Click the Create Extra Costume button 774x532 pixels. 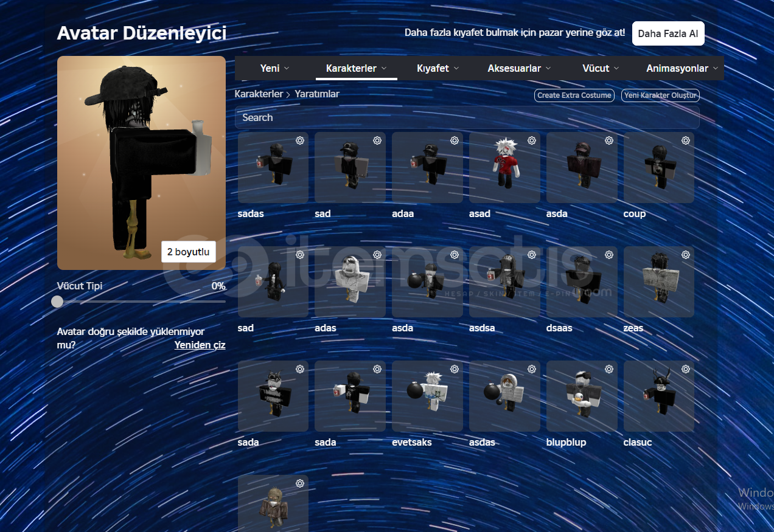[x=574, y=95]
